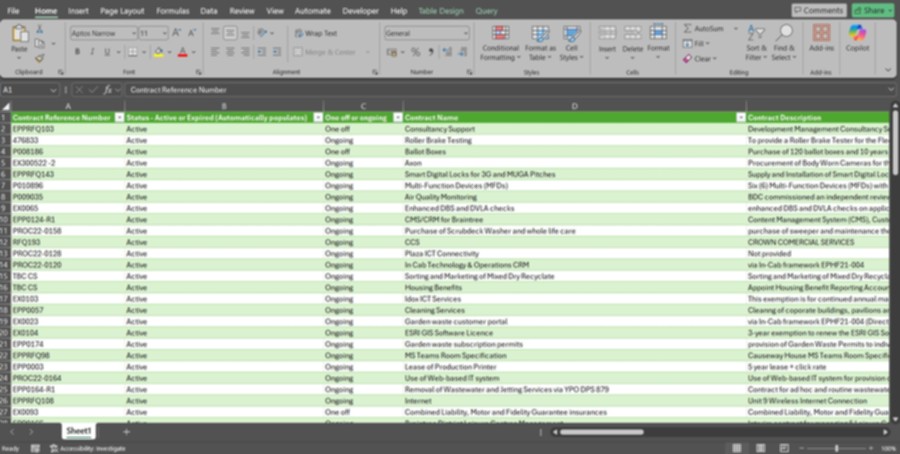Open the font name dropdown
The height and width of the screenshot is (454, 900).
pos(133,33)
